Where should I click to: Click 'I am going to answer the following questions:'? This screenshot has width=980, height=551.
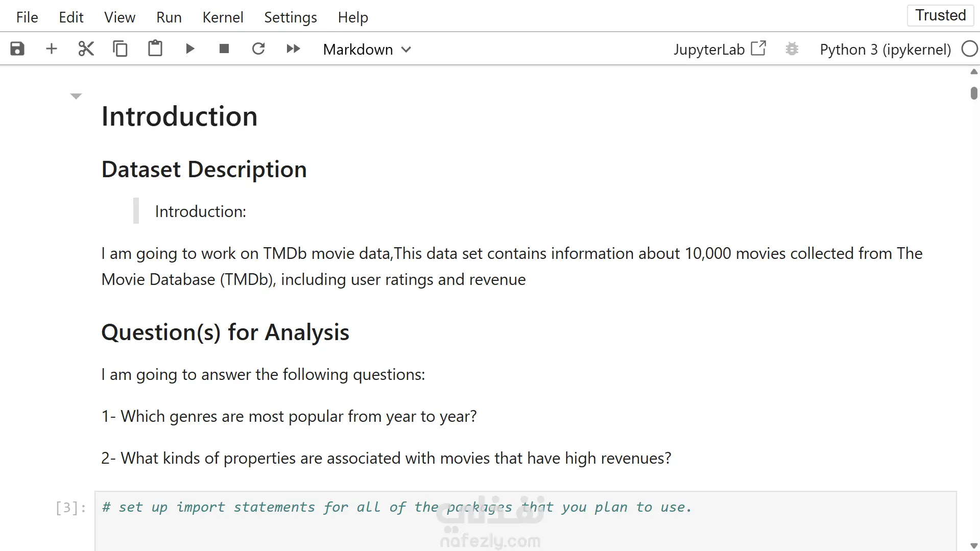click(x=263, y=374)
